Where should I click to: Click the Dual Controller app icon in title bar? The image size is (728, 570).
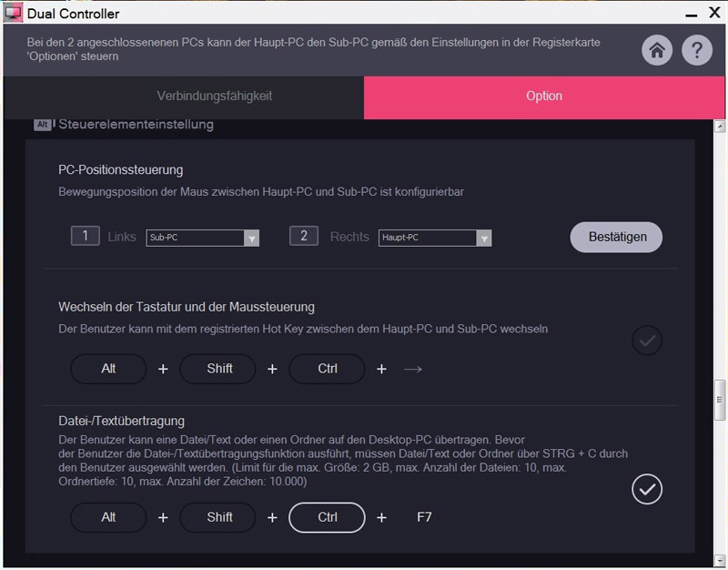[x=13, y=13]
